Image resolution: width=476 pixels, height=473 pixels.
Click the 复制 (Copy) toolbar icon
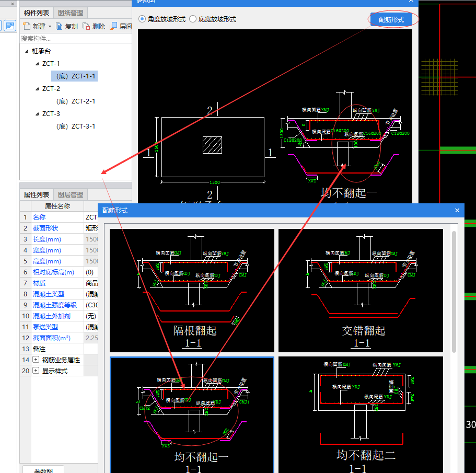click(59, 27)
